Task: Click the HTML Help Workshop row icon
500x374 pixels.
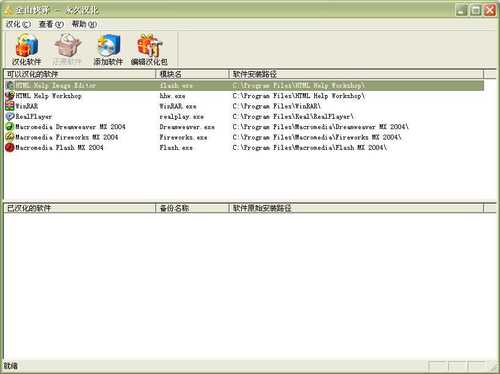Action: [10, 96]
